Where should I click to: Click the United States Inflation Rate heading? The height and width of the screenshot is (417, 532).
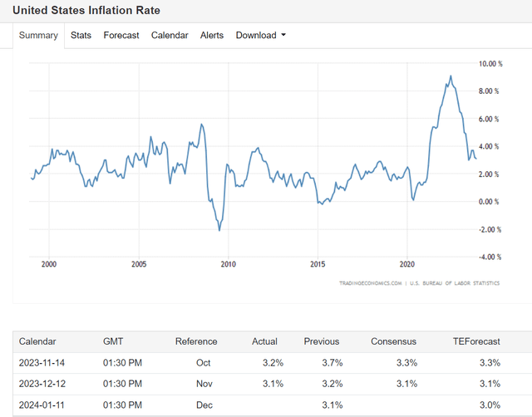86,11
